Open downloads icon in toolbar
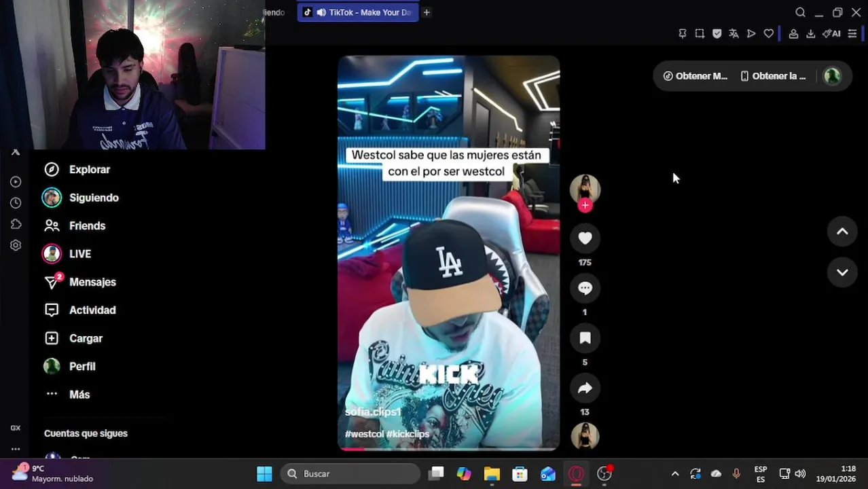The image size is (868, 489). (x=810, y=34)
